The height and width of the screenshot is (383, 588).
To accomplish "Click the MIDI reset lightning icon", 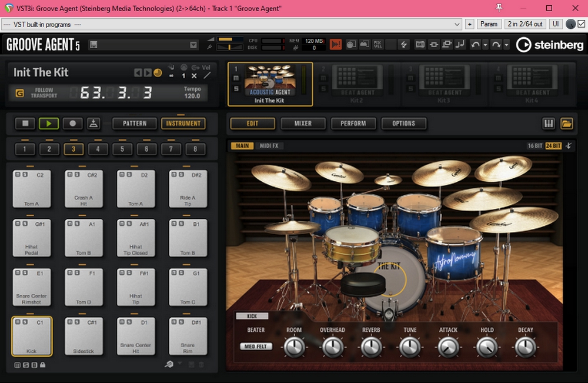I will click(403, 45).
